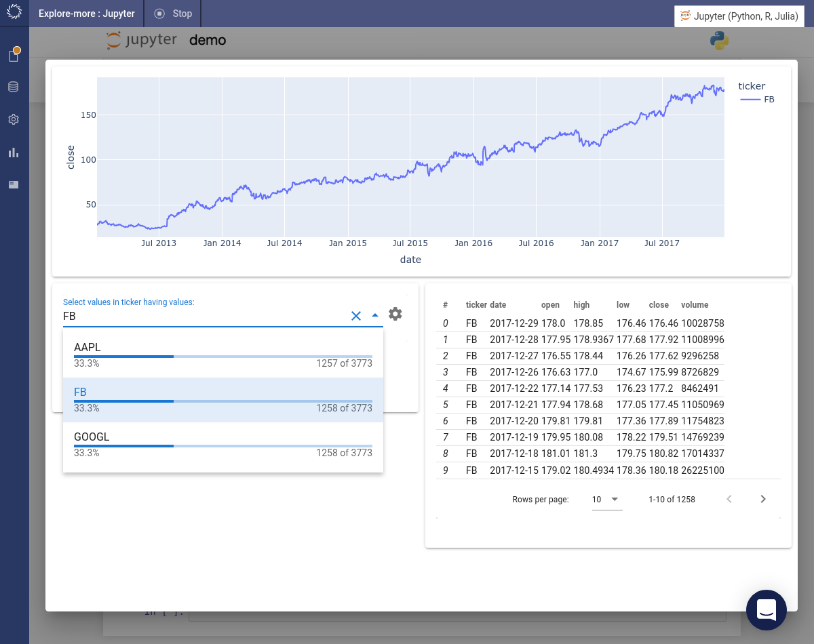Click the Jupyter logo
The height and width of the screenshot is (644, 814).
[x=142, y=40]
